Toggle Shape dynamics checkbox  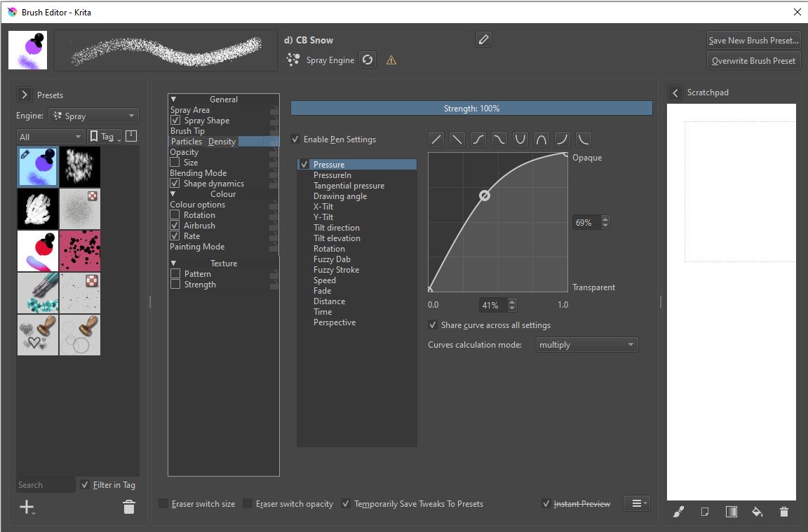175,184
